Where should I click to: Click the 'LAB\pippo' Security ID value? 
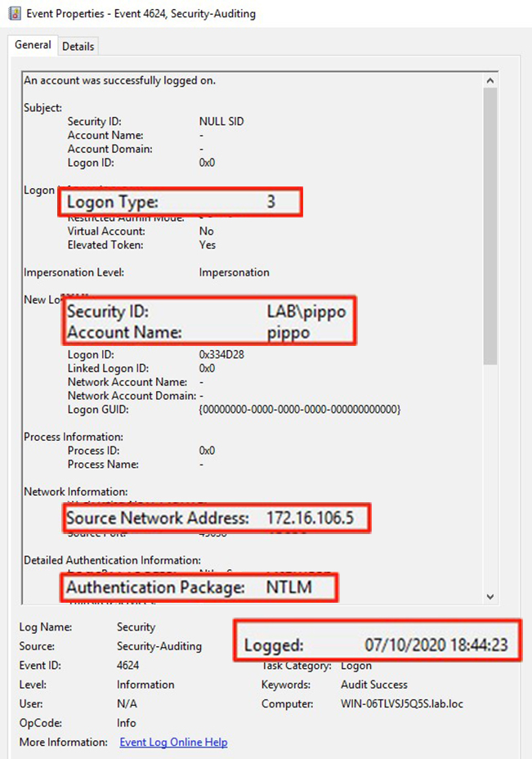point(306,312)
